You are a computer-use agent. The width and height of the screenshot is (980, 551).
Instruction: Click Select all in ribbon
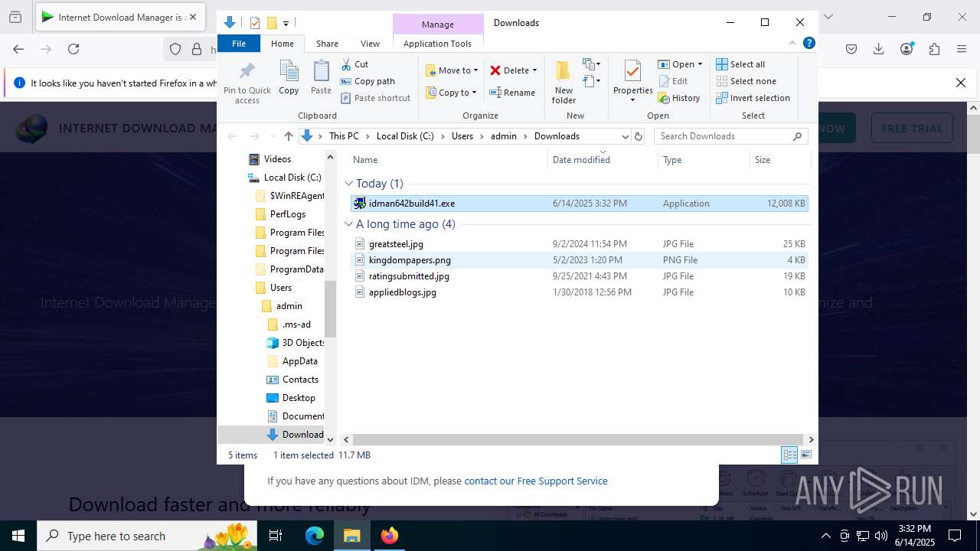click(740, 64)
